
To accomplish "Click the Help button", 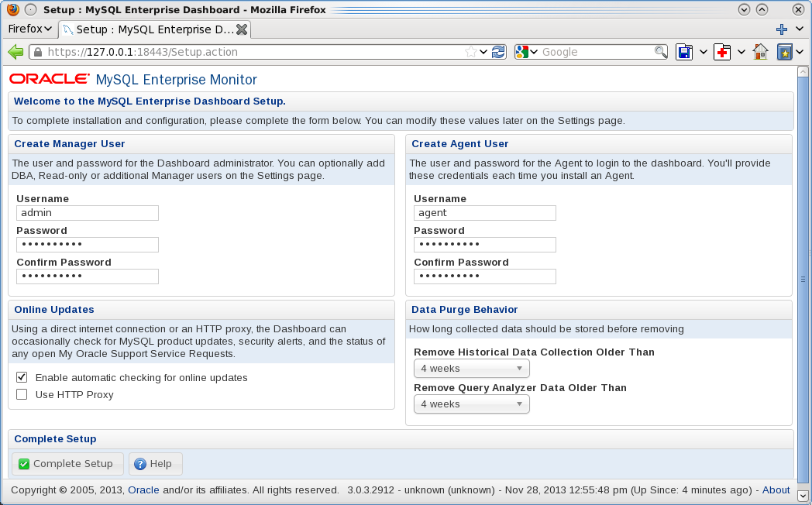I will 156,464.
